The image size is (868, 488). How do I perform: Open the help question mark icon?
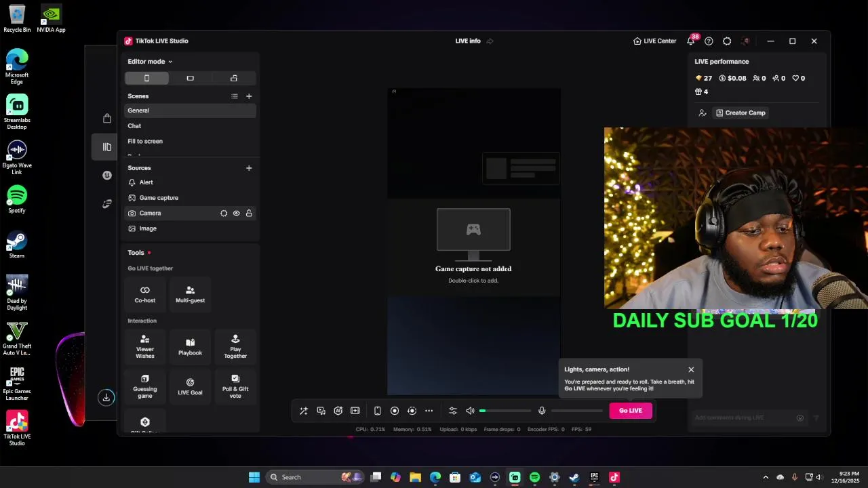(x=709, y=41)
